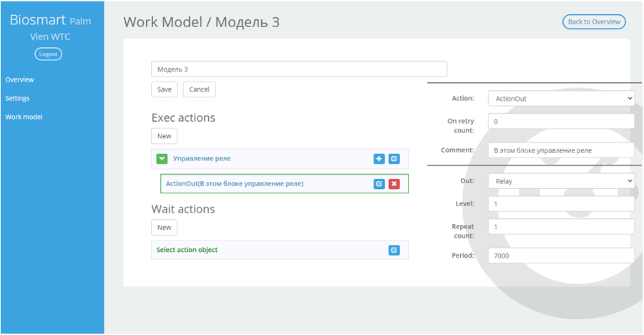Click the Period field with 7000
This screenshot has width=644, height=335.
tap(561, 256)
